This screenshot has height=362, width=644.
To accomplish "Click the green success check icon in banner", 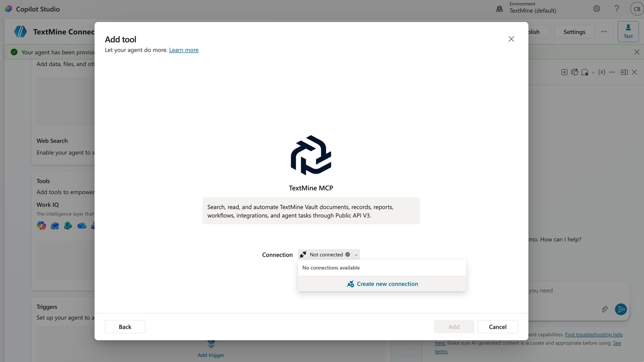I will [14, 52].
